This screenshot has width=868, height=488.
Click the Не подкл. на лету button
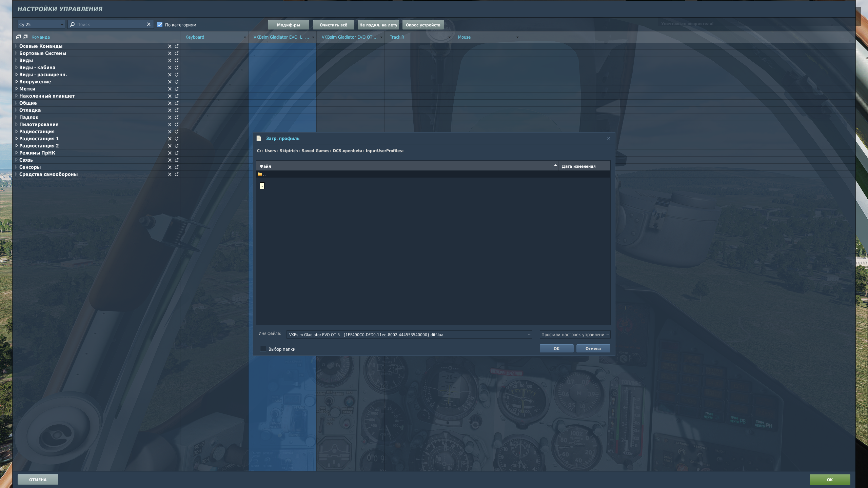pos(378,25)
